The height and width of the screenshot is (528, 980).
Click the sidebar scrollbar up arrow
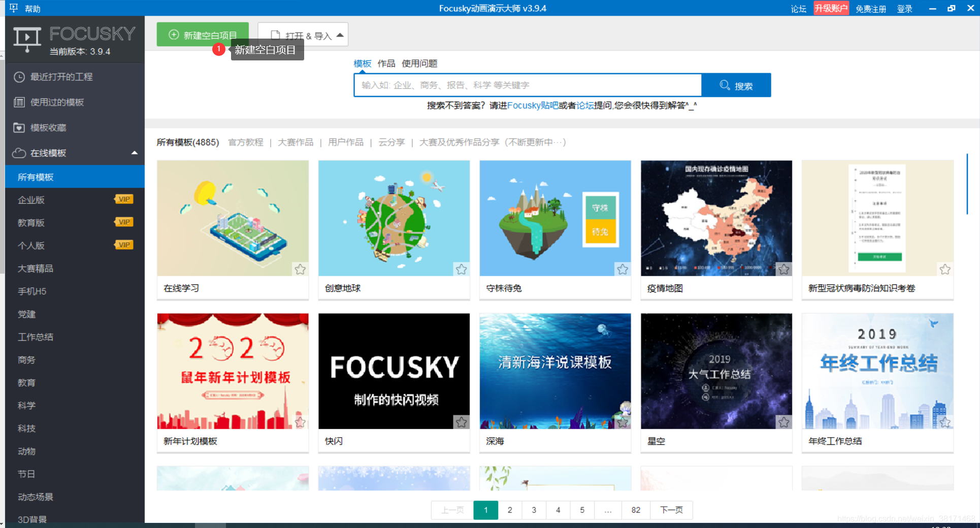2,55
